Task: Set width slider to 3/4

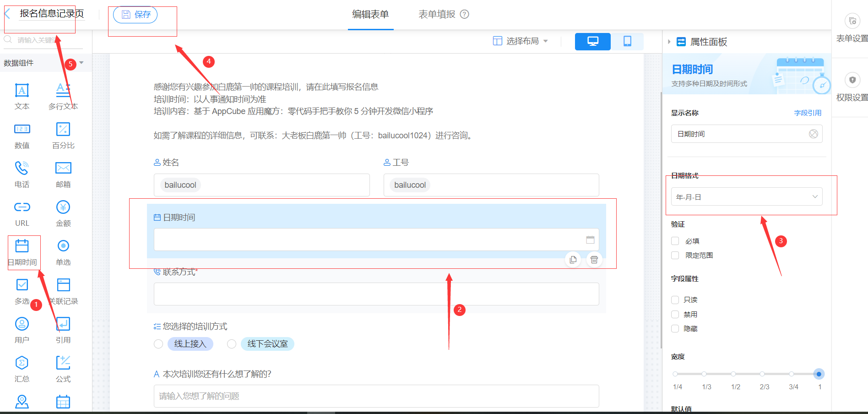Action: (x=791, y=374)
